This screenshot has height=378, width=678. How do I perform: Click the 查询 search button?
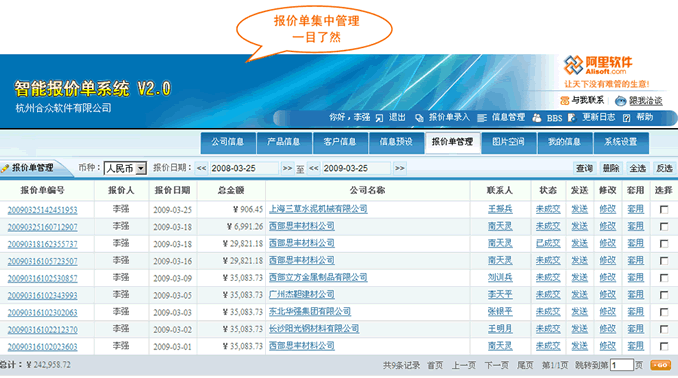pos(584,168)
